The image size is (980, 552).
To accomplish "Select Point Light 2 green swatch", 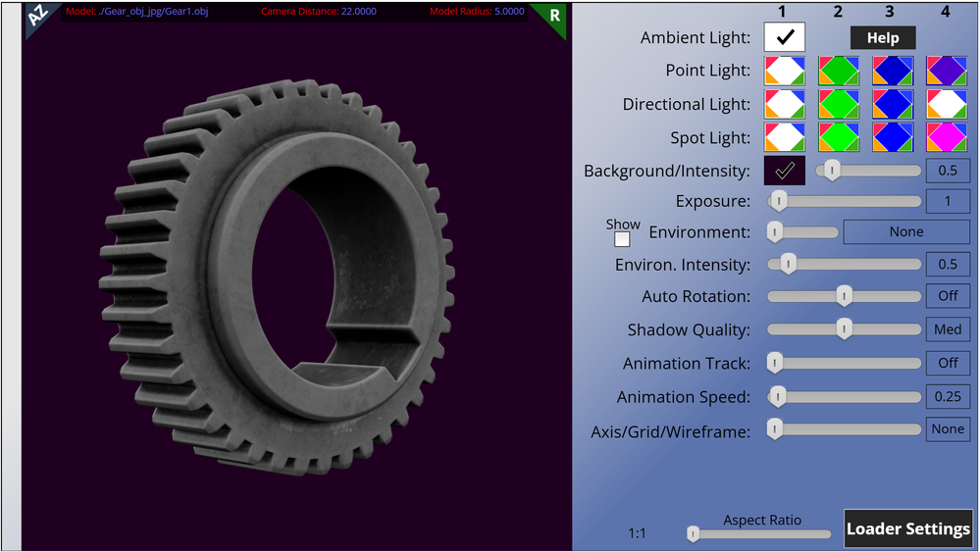I will (x=839, y=71).
